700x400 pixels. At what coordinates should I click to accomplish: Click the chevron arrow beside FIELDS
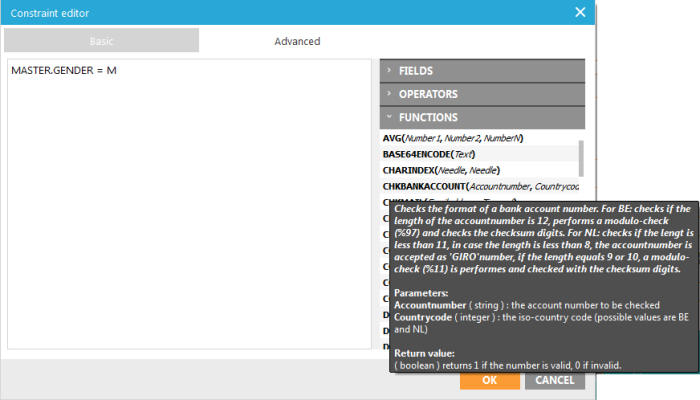point(389,71)
